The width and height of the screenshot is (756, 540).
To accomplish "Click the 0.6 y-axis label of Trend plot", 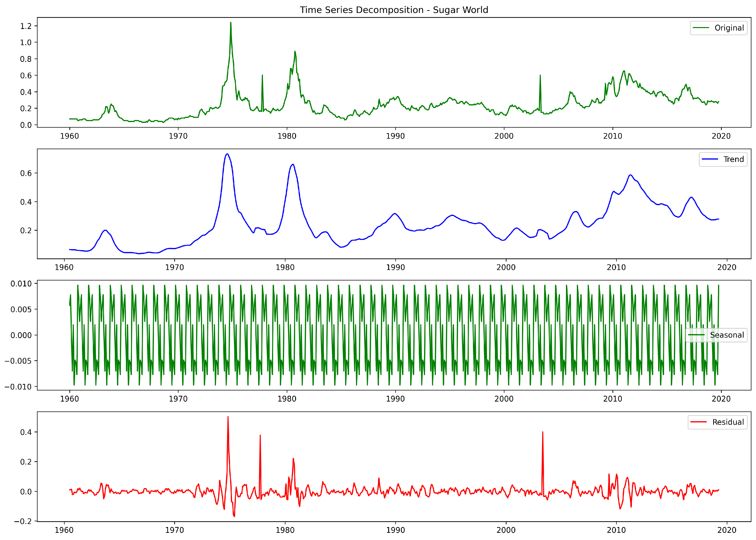I will [26, 173].
